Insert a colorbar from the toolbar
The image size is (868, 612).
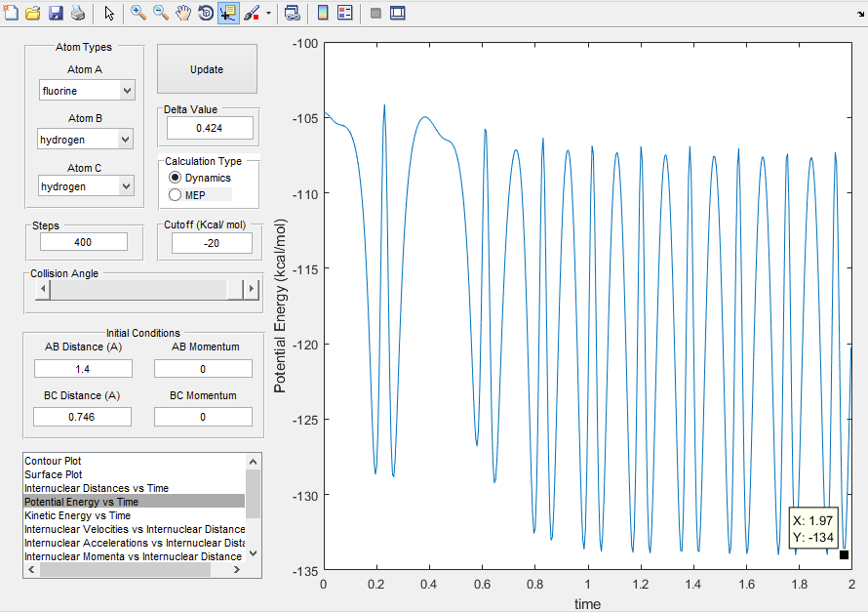tap(324, 14)
